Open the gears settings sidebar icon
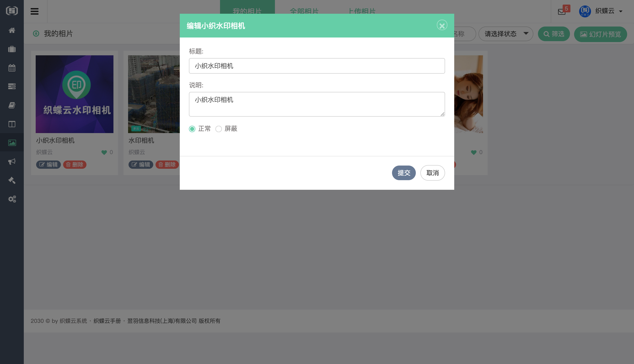634x364 pixels. tap(12, 199)
